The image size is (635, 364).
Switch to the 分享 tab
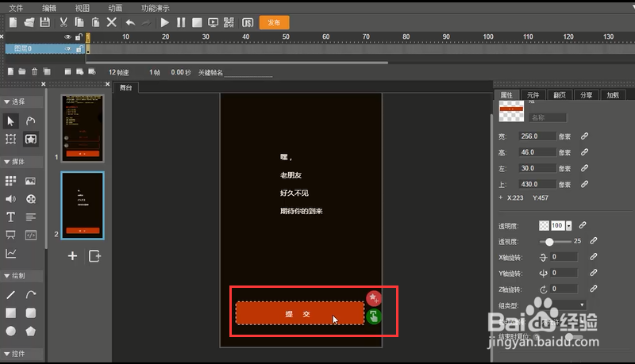[586, 95]
